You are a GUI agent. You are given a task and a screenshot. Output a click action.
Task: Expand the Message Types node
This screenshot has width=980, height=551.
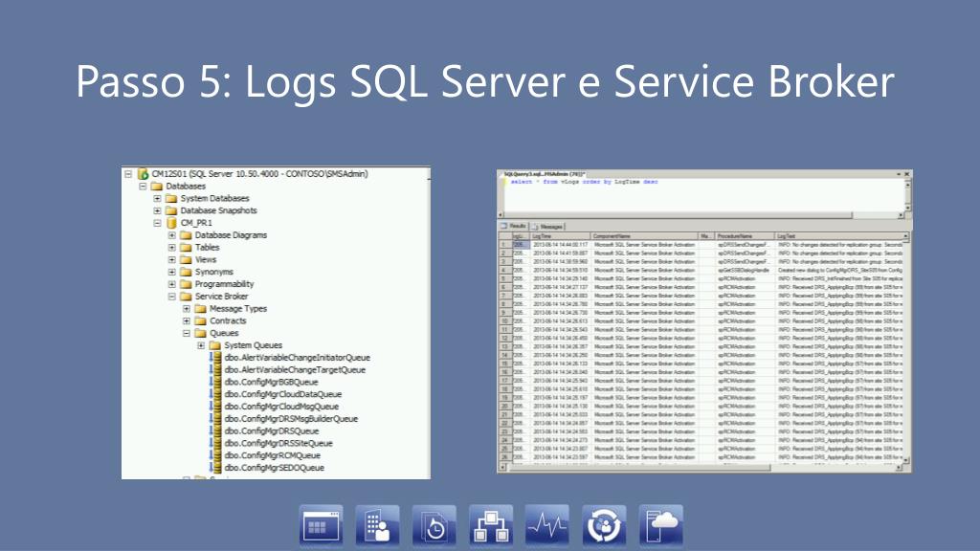click(187, 309)
